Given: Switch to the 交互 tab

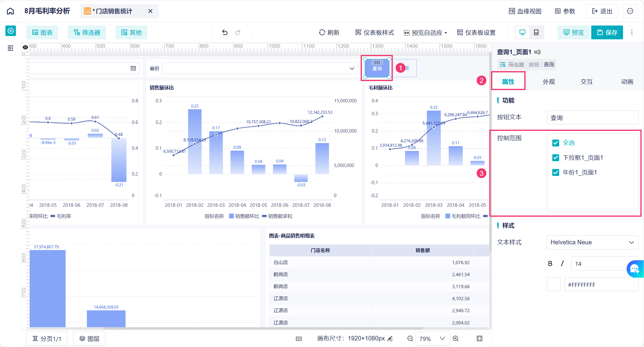Looking at the screenshot, I should coord(587,82).
